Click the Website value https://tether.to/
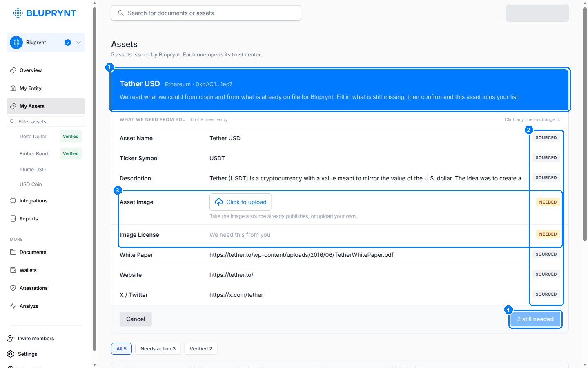The height and width of the screenshot is (368, 588). tap(232, 275)
